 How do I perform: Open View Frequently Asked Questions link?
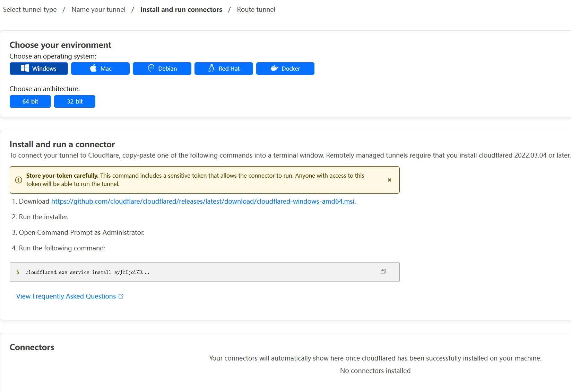(x=66, y=296)
